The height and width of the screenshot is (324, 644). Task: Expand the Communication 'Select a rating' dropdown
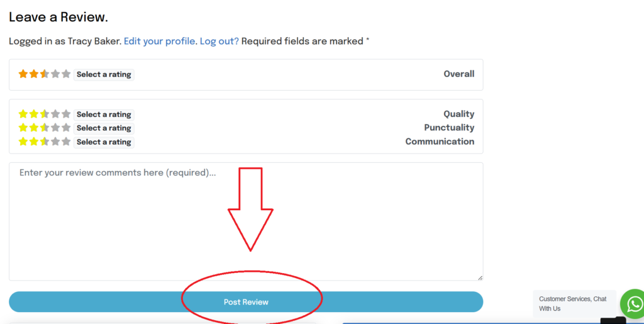pos(104,142)
